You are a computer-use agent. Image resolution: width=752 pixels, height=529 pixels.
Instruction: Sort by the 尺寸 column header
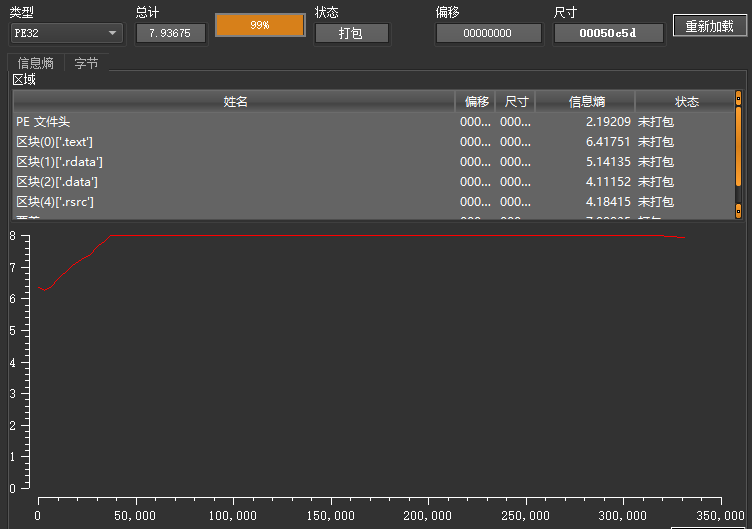point(516,102)
